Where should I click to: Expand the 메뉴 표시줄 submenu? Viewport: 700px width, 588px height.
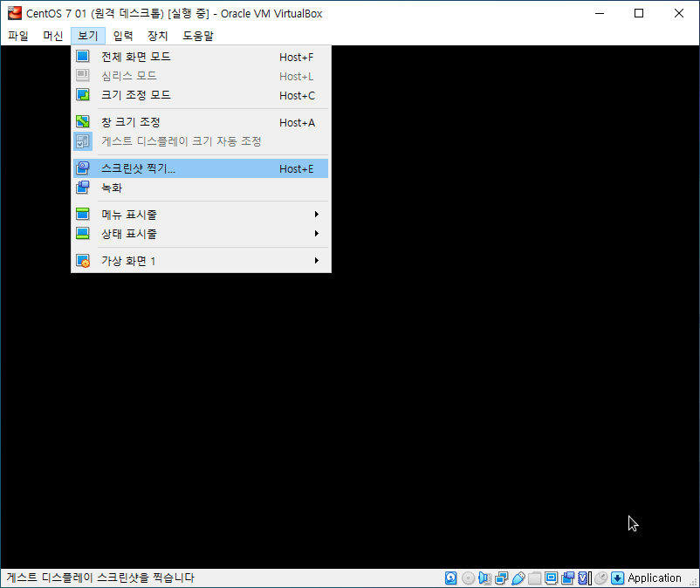point(201,214)
